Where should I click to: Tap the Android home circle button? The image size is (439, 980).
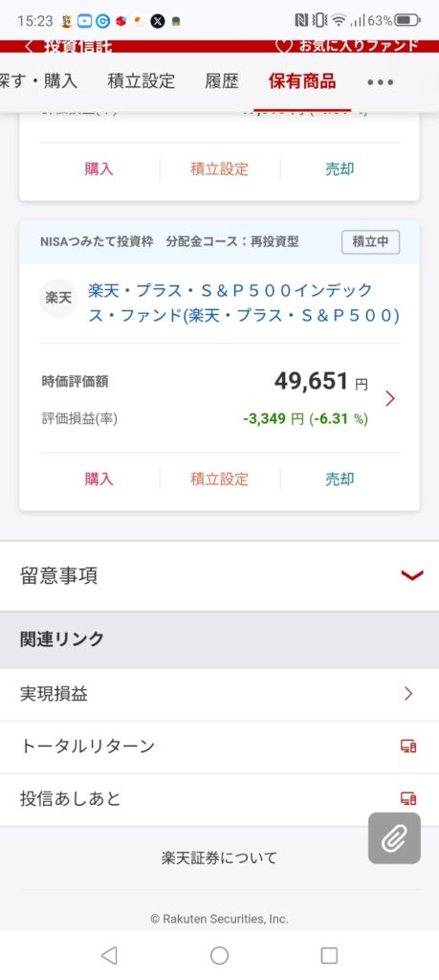click(x=219, y=955)
